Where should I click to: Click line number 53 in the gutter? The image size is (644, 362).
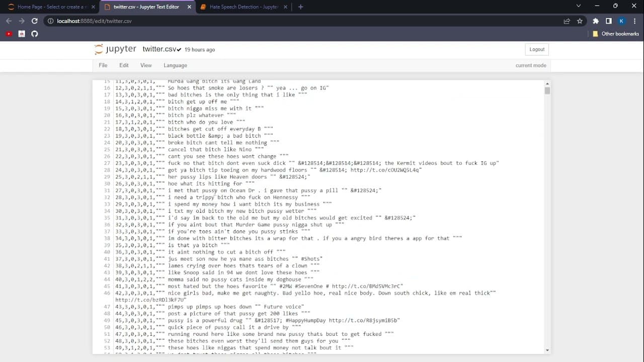107,347
